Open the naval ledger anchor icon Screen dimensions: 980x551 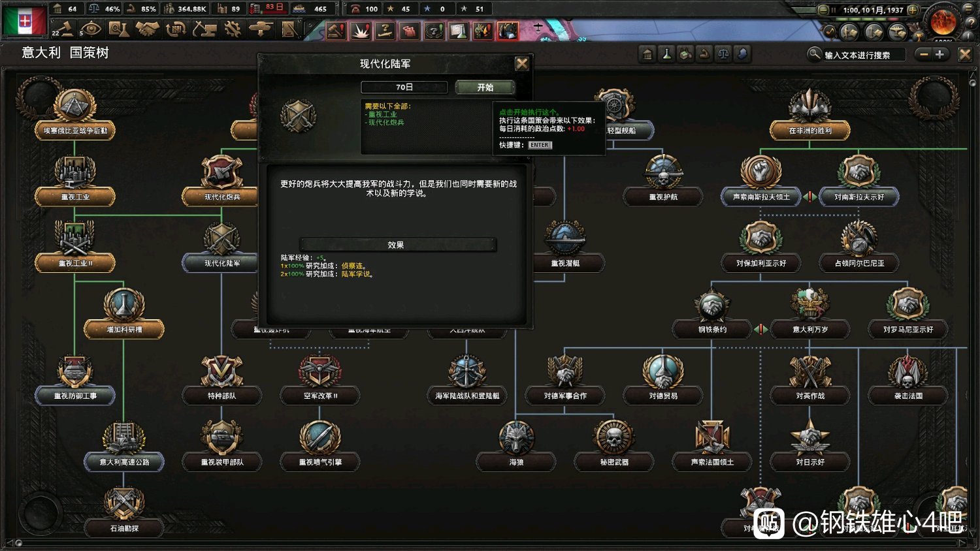(x=874, y=32)
